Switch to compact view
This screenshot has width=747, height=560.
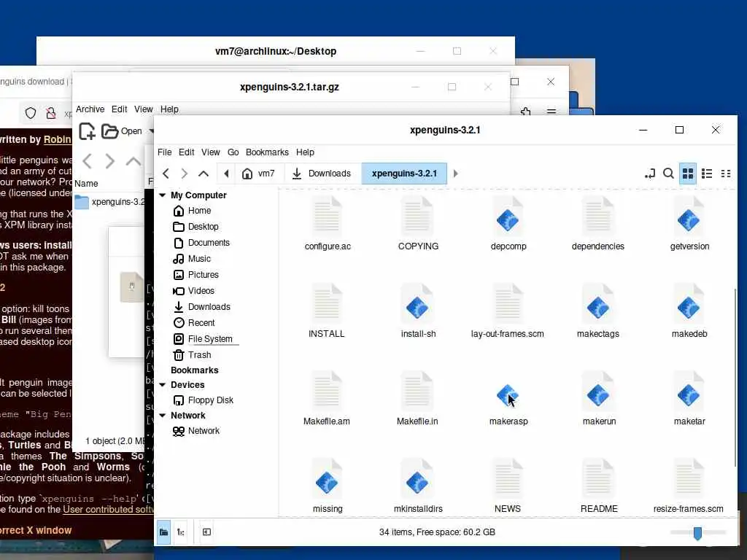pyautogui.click(x=726, y=174)
